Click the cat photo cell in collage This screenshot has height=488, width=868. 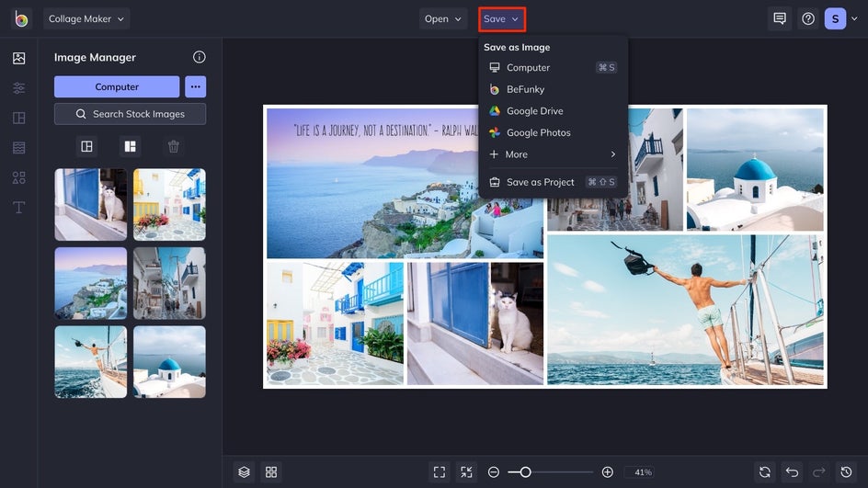point(475,323)
